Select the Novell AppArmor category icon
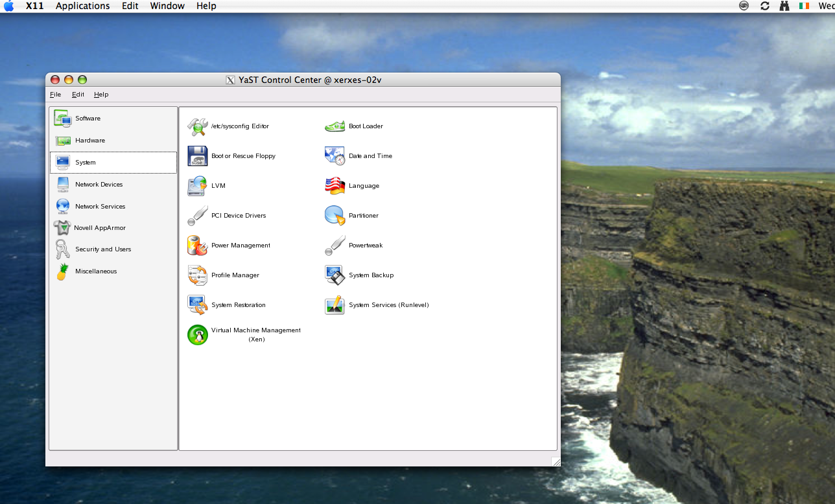The height and width of the screenshot is (504, 835). [62, 228]
